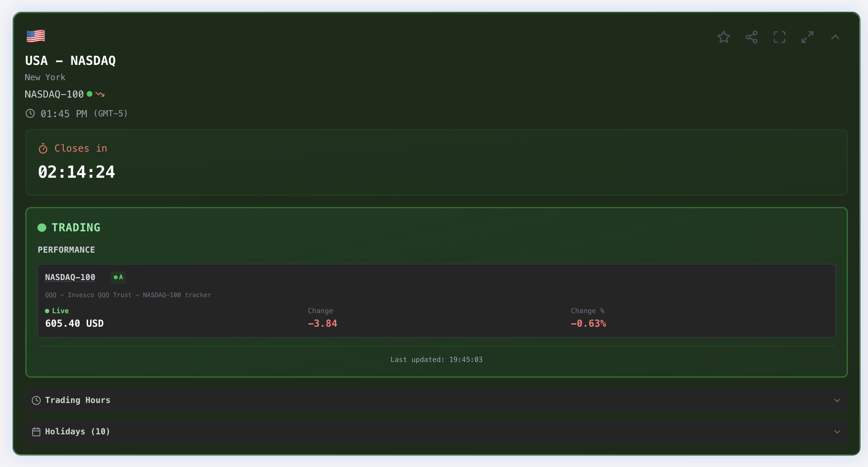Image resolution: width=868 pixels, height=467 pixels.
Task: Click the stopwatch icon beside Closes in
Action: (43, 149)
